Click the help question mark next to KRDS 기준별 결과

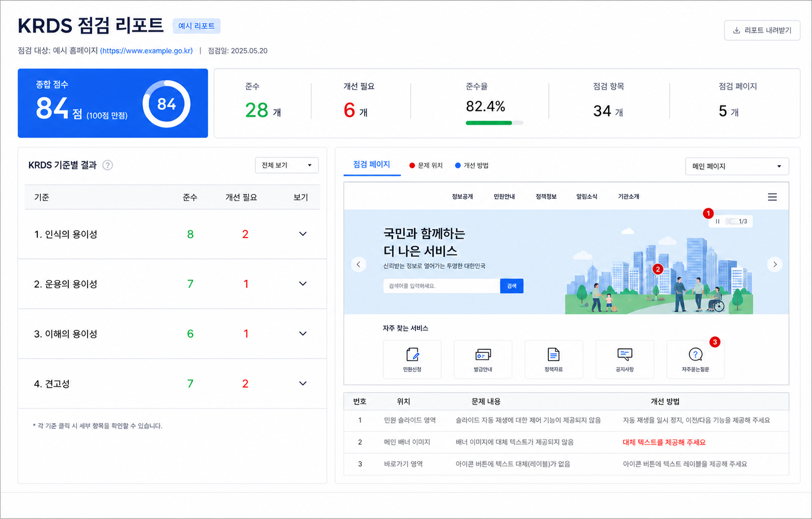coord(107,165)
